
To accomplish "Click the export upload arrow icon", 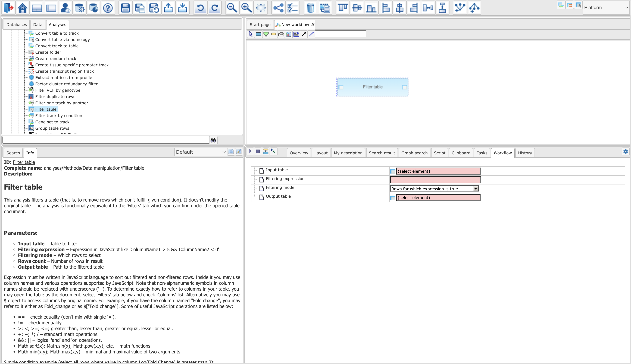I will 168,8.
